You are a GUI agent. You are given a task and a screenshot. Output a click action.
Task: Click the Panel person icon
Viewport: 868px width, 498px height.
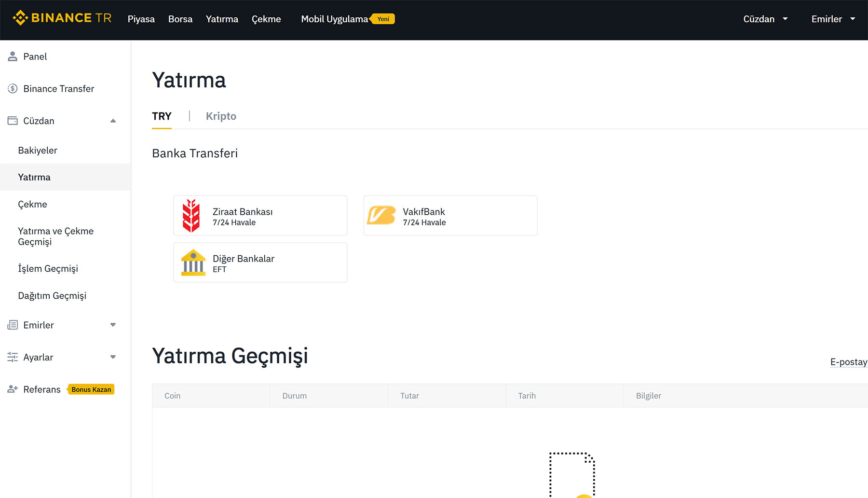click(13, 56)
